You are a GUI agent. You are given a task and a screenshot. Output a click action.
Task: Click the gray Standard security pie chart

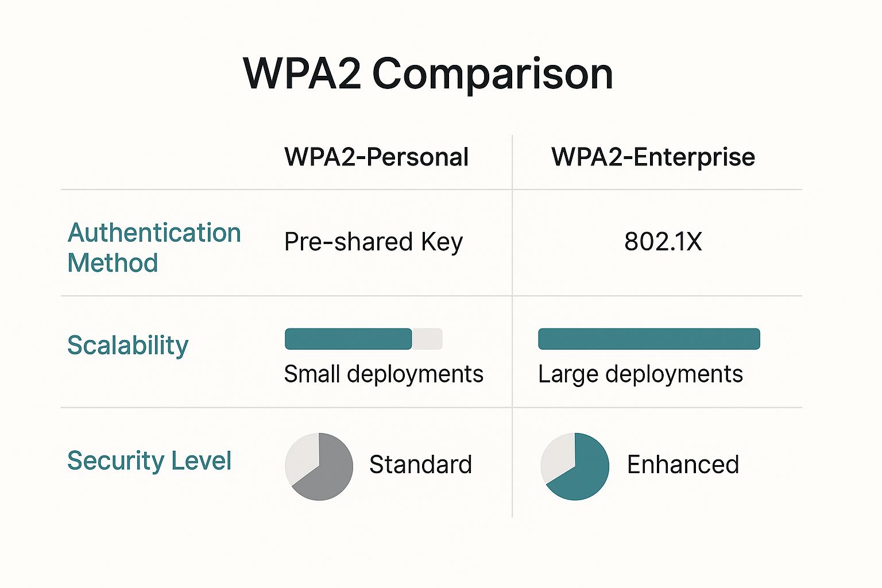319,466
